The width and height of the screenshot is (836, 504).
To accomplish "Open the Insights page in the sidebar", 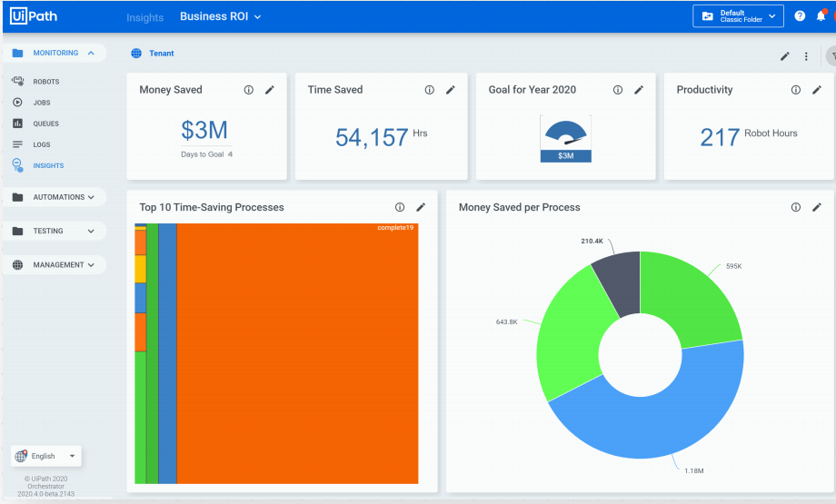I will (x=48, y=165).
